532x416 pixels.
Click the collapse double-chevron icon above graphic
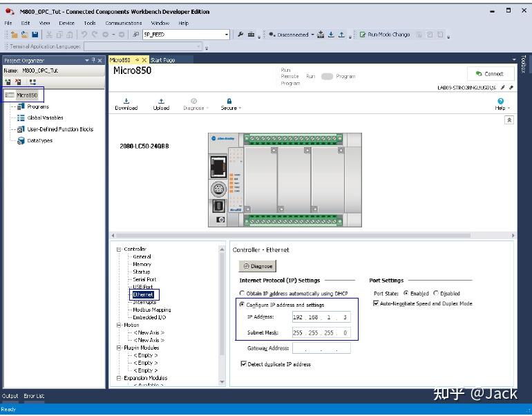pos(509,120)
